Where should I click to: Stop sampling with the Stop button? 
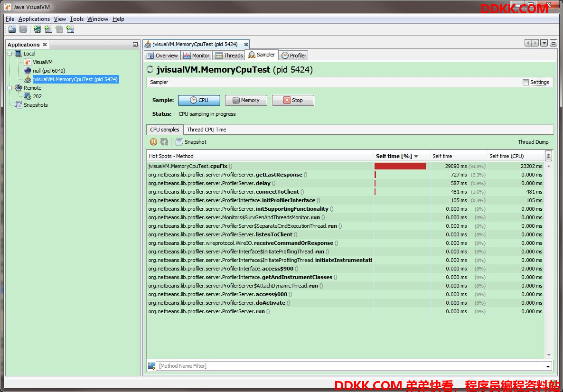point(293,100)
